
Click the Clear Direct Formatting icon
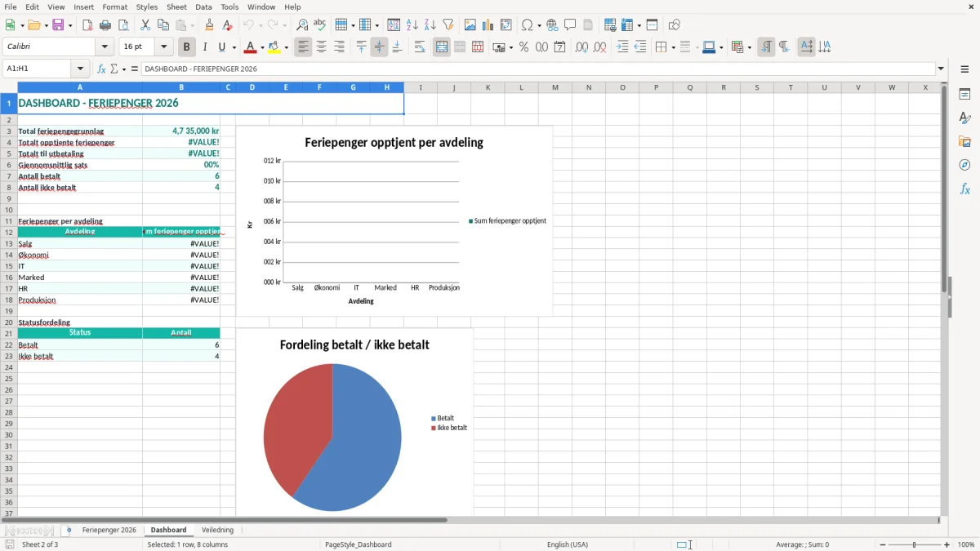(x=227, y=25)
